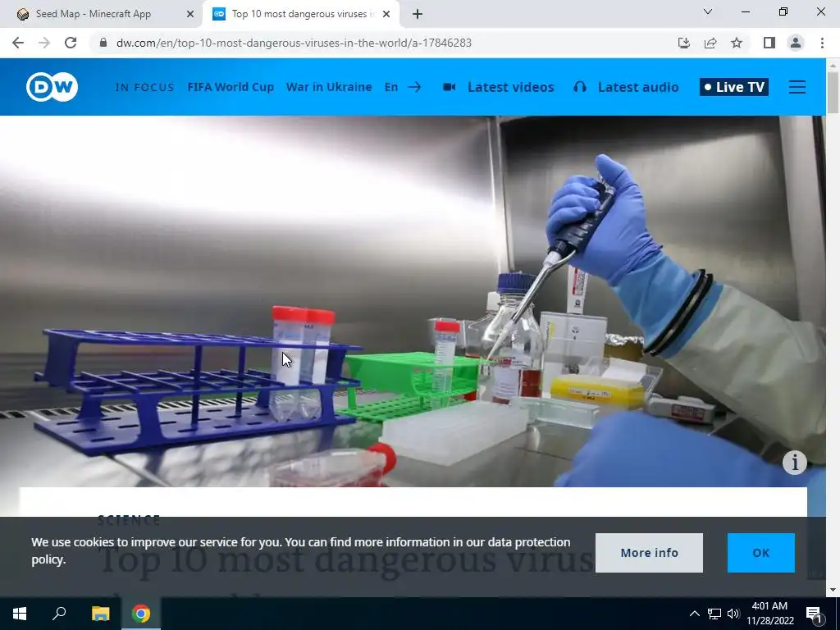Screen dimensions: 840x630
Task: Click the image info icon
Action: 794,462
